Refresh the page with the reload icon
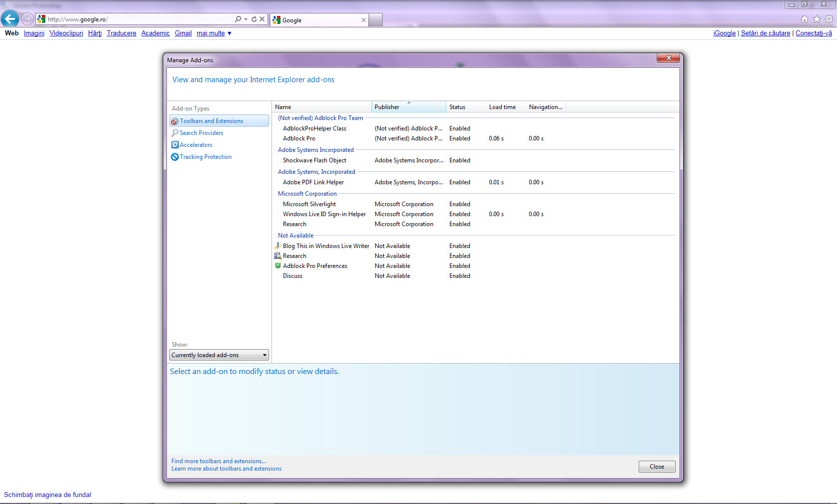Viewport: 837px width, 504px height. click(254, 19)
